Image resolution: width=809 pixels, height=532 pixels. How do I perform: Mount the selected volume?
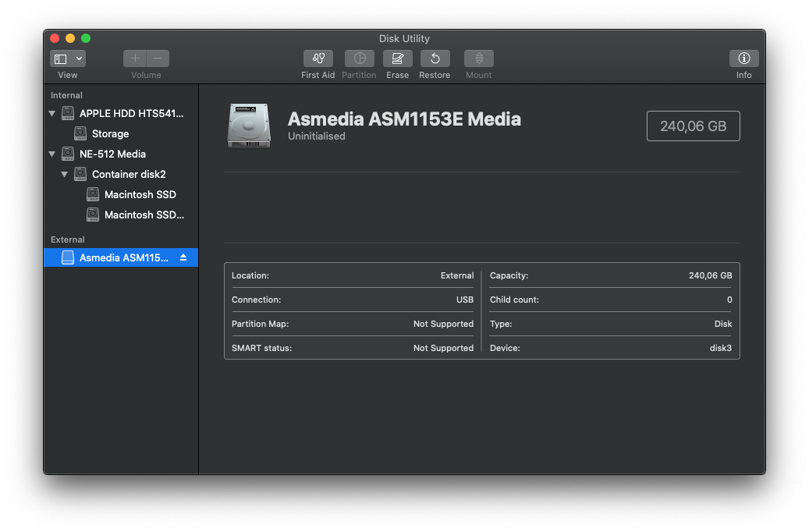click(479, 59)
